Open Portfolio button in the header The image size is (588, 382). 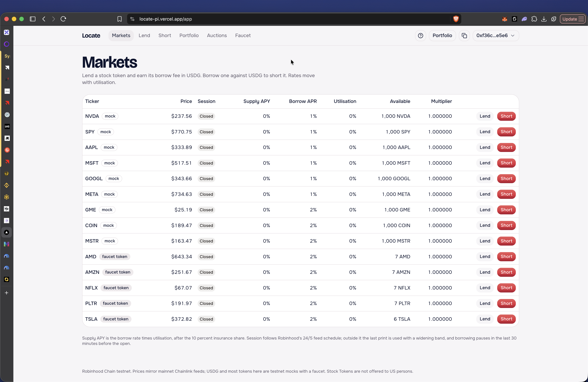[442, 36]
